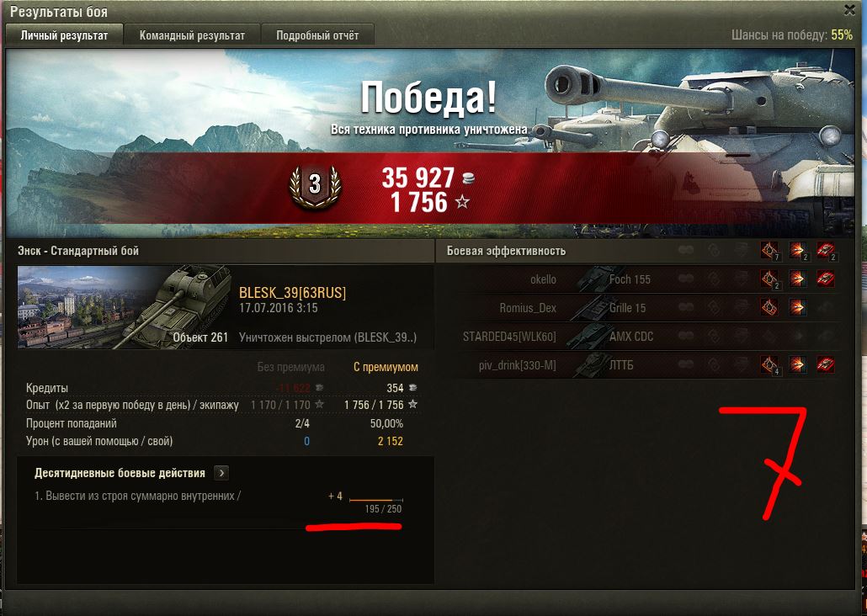The image size is (867, 616).
Task: Click the Romius_Dex player name
Action: point(528,308)
